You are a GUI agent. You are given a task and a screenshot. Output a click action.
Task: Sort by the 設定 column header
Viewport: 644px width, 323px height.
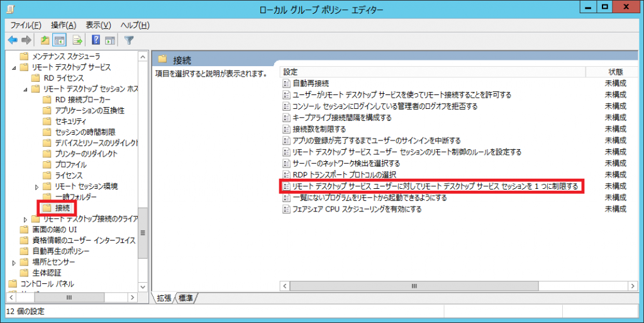[433, 72]
